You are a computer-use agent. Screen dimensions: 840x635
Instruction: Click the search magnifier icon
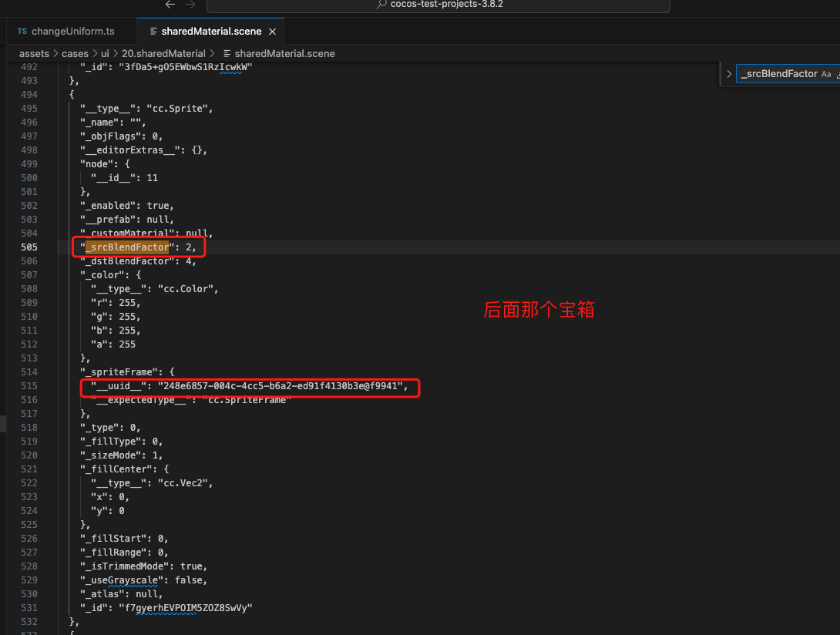(x=381, y=5)
